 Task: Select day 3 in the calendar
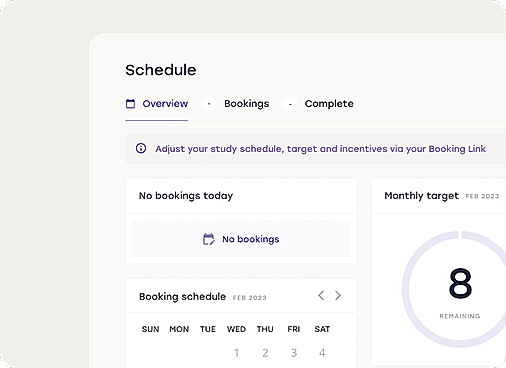click(294, 353)
